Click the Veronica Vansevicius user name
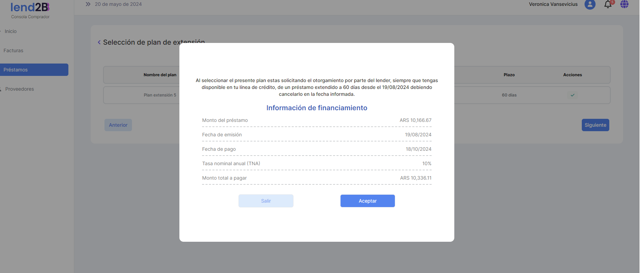 [x=553, y=4]
